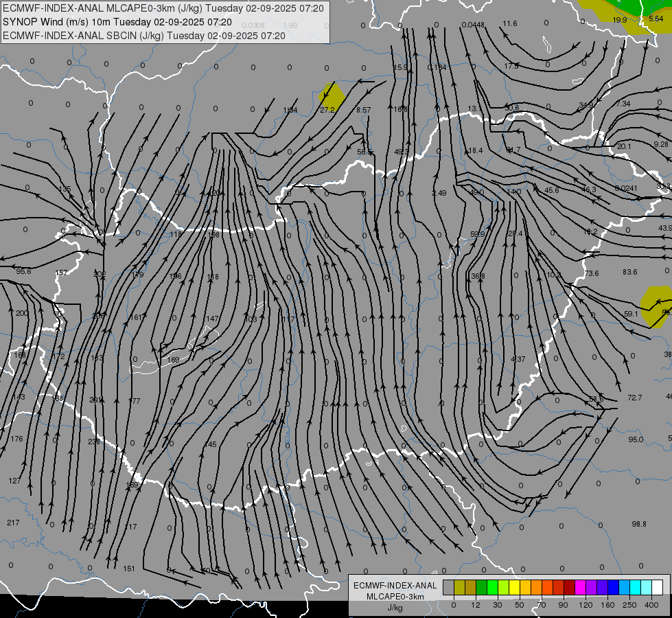
Task: Select the map value 5.54
Action: pyautogui.click(x=656, y=19)
